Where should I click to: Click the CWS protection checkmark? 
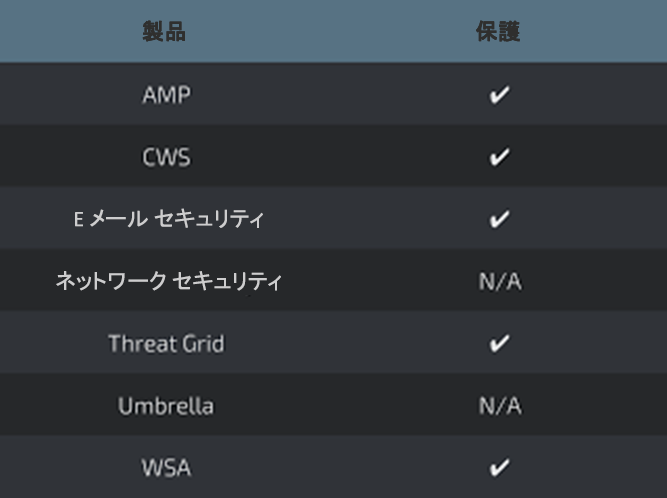pos(499,157)
